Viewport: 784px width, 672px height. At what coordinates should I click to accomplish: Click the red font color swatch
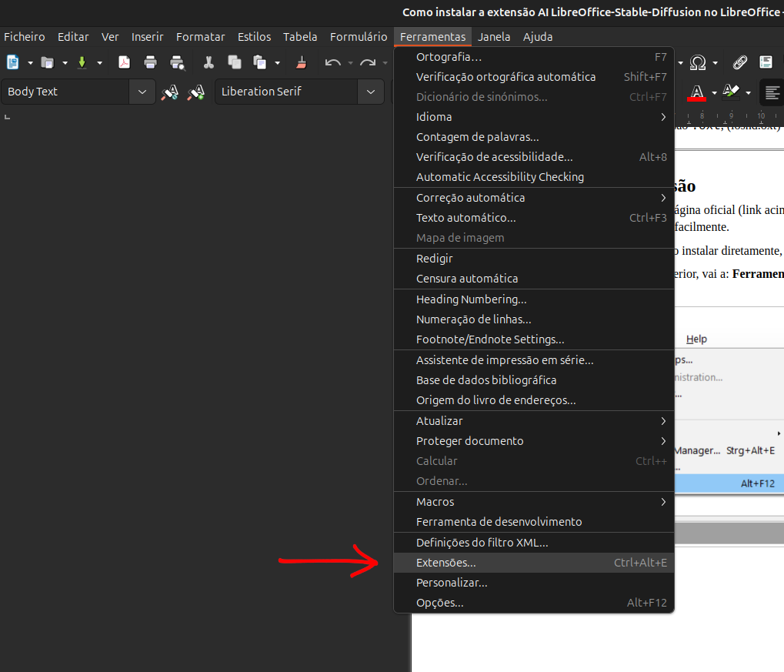(x=697, y=92)
